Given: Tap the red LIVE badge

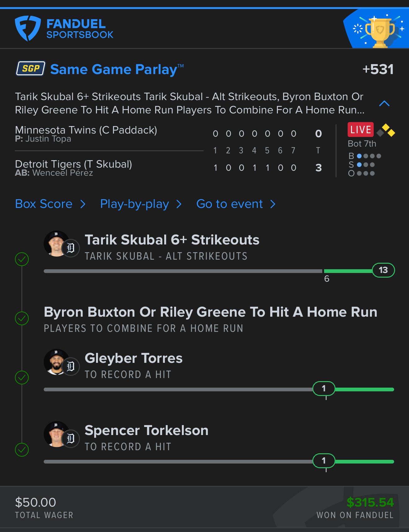Looking at the screenshot, I should [x=361, y=130].
